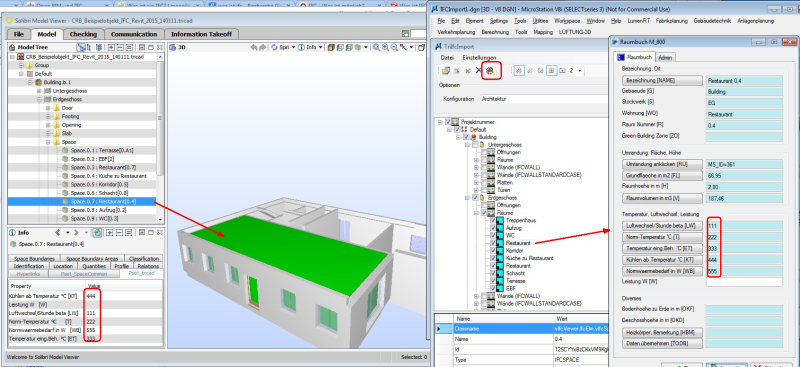Click the 3D view panel cube icon
Image resolution: width=800 pixels, height=367 pixels.
pos(172,47)
